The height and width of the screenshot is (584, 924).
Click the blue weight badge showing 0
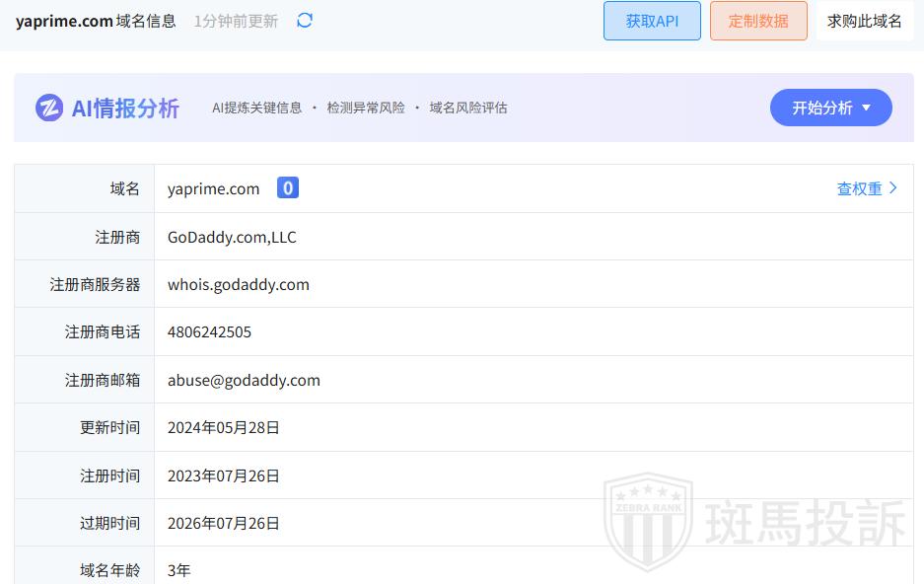coord(287,188)
